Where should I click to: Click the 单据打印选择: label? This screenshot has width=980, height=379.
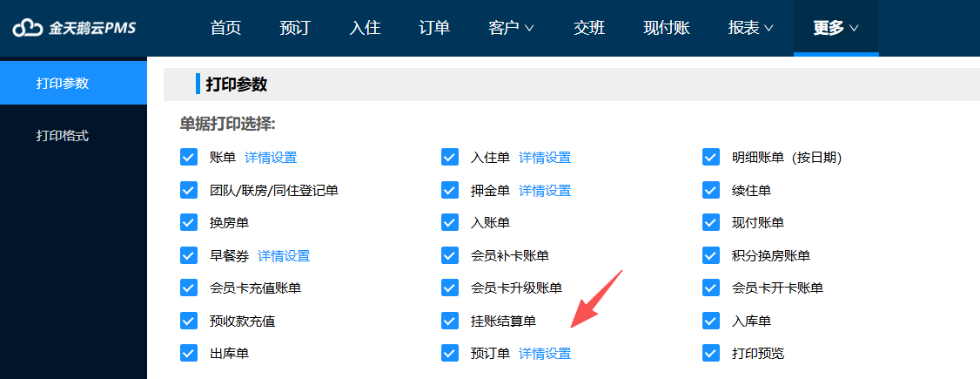tap(227, 124)
